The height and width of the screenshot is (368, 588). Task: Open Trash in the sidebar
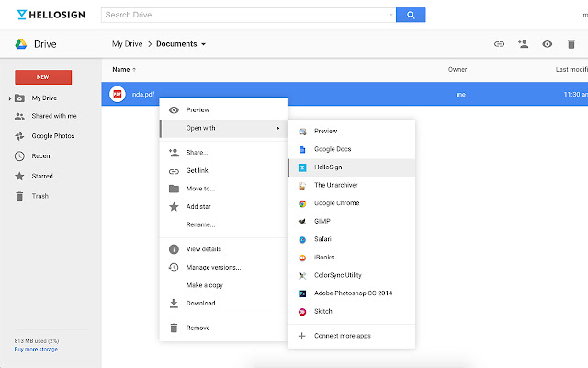coord(40,196)
